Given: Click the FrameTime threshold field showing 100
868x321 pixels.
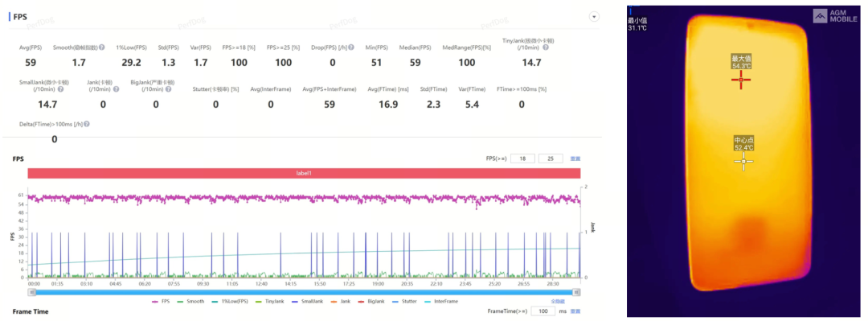Looking at the screenshot, I should (x=542, y=311).
